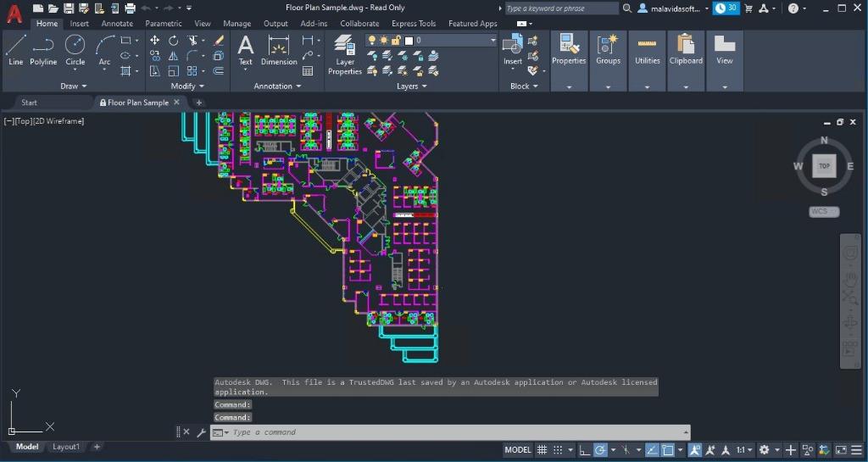Click the Save floppy disk icon

click(69, 8)
